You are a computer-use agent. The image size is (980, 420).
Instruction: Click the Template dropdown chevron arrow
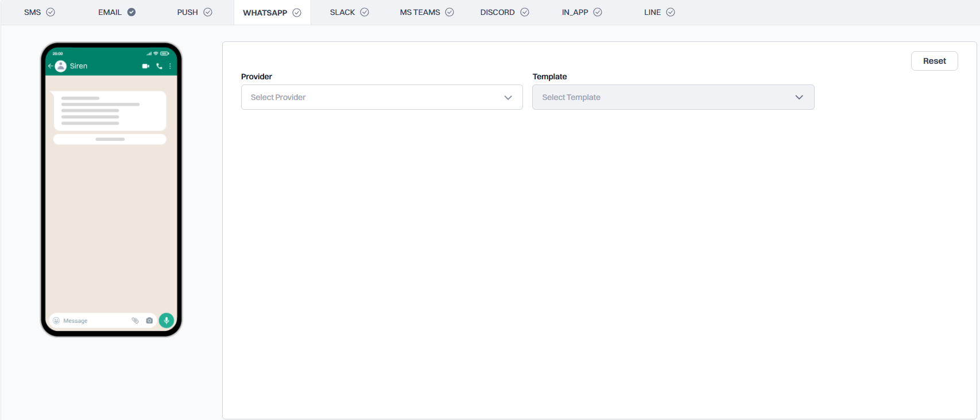[799, 98]
